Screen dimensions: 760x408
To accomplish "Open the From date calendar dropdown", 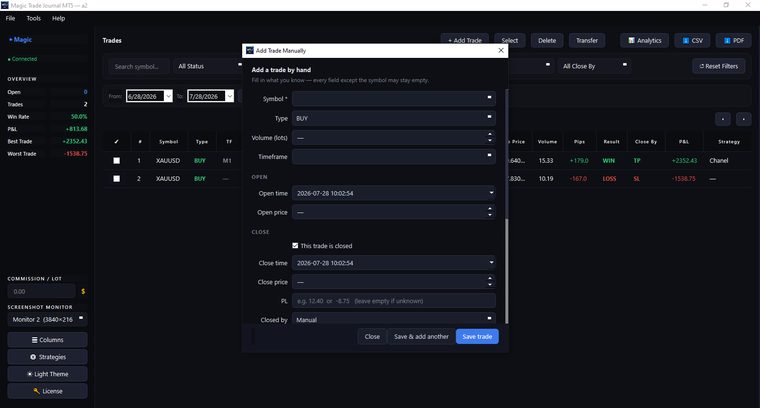I will (x=168, y=96).
